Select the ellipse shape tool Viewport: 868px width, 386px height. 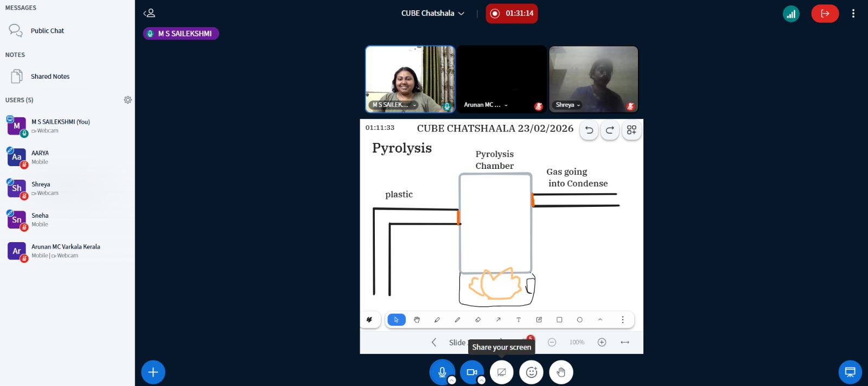pos(579,320)
